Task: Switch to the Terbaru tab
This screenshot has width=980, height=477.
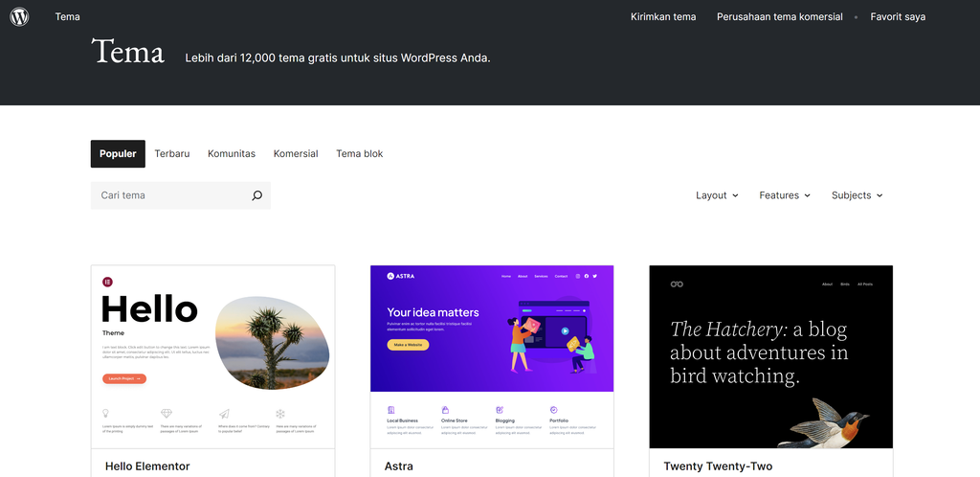Action: (172, 154)
